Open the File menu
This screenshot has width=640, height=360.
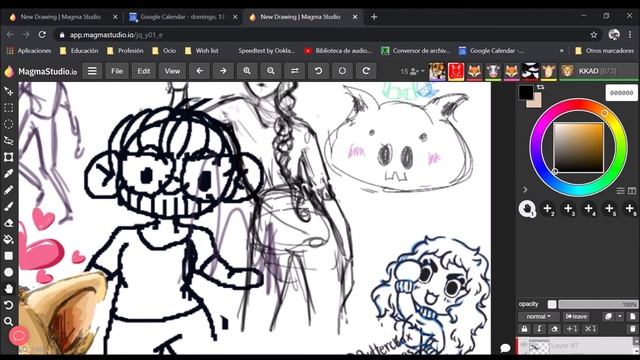pos(117,71)
